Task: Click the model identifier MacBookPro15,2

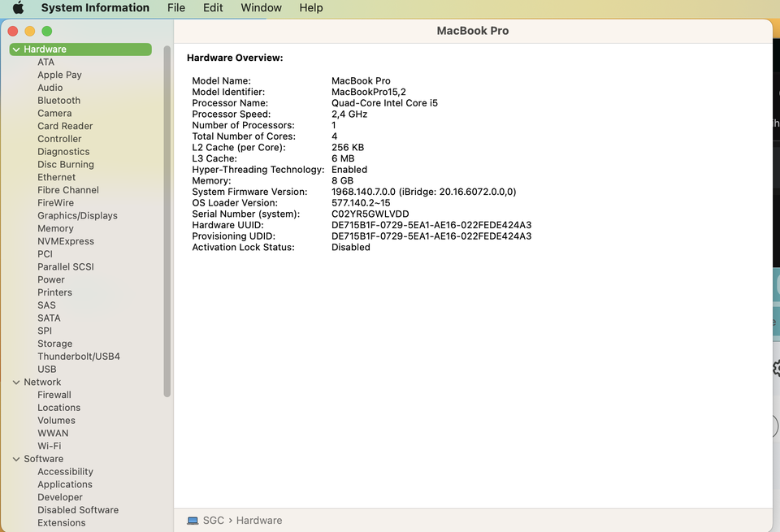Action: [369, 92]
